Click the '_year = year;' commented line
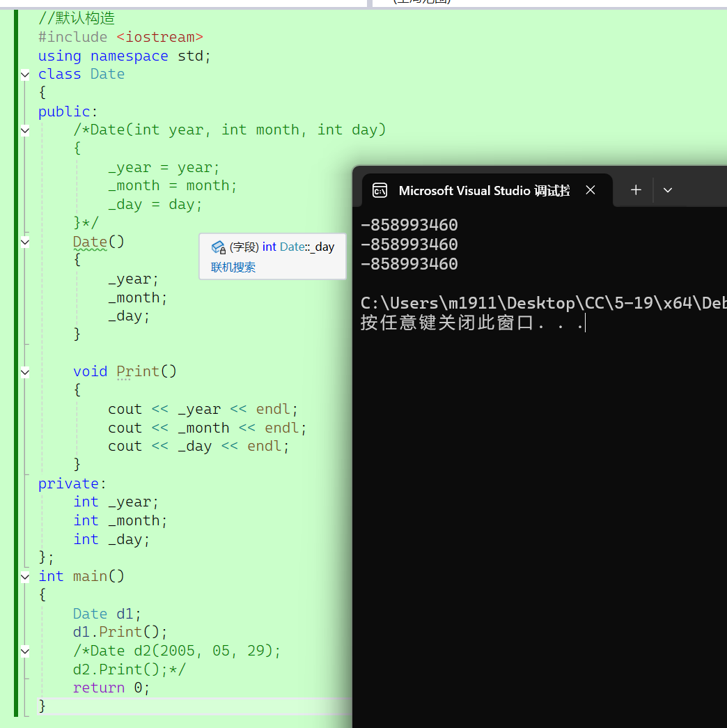The height and width of the screenshot is (728, 727). [x=164, y=168]
